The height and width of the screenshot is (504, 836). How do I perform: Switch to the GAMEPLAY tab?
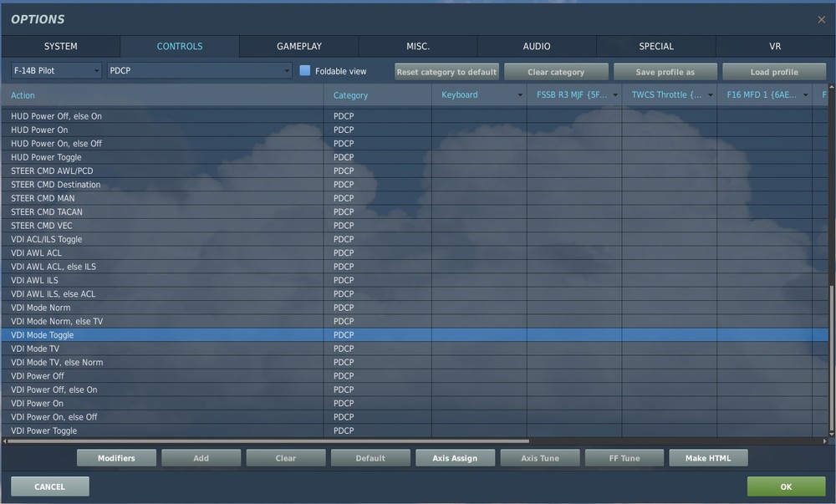(299, 46)
